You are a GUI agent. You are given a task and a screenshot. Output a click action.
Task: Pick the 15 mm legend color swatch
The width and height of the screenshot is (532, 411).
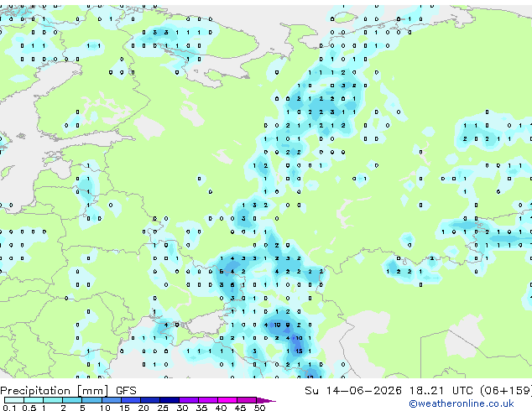click(130, 400)
